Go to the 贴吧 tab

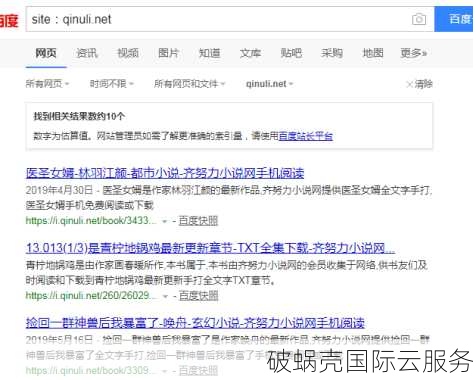coord(291,53)
